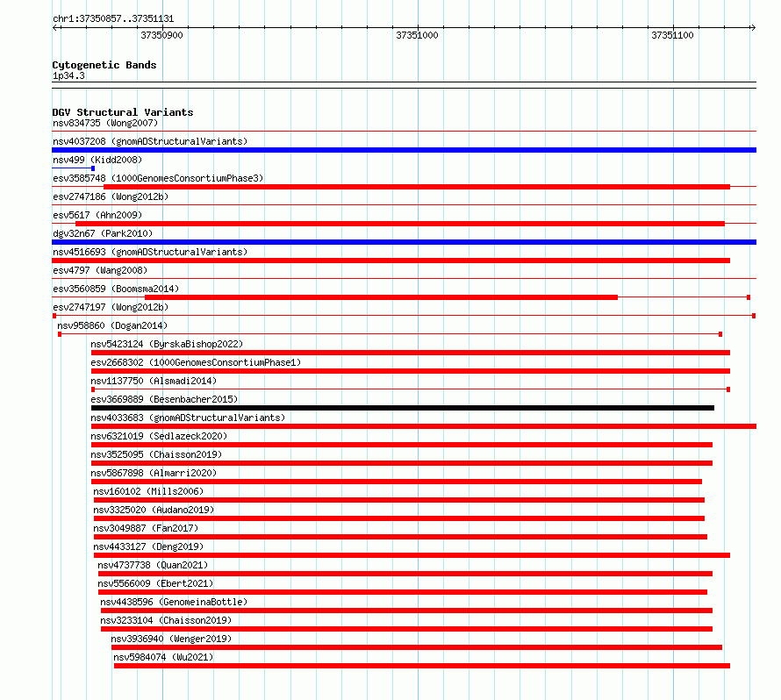Click the nsv4438596 (GenomeinaBottle) label
The width and height of the screenshot is (781, 700).
pos(174,602)
